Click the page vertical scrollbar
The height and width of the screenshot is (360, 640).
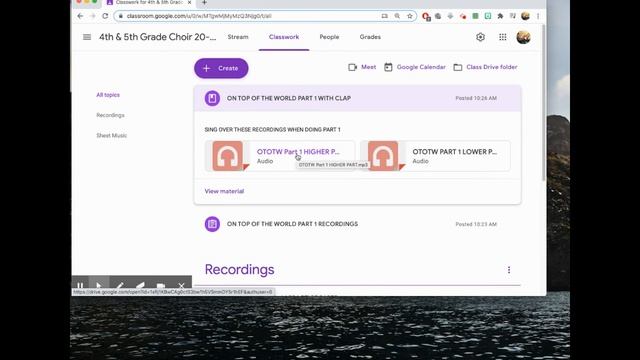coord(544,102)
